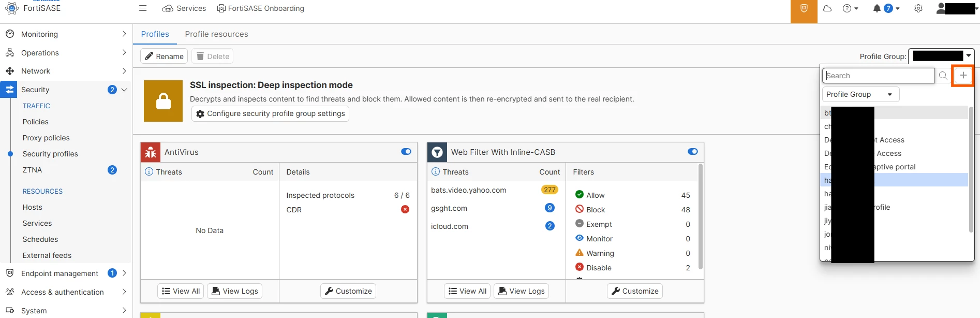Click the Web Filter filters scrollbar
Viewport: 980px width, 318px height.
coord(701,216)
